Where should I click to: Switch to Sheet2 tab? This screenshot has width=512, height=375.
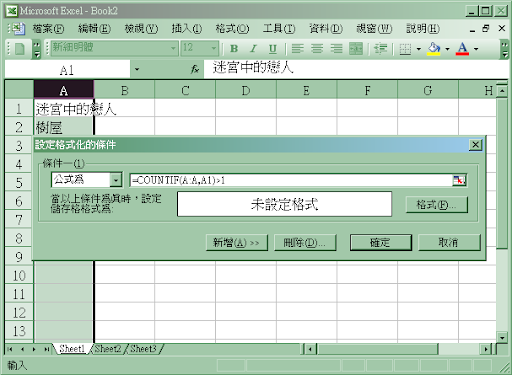108,349
